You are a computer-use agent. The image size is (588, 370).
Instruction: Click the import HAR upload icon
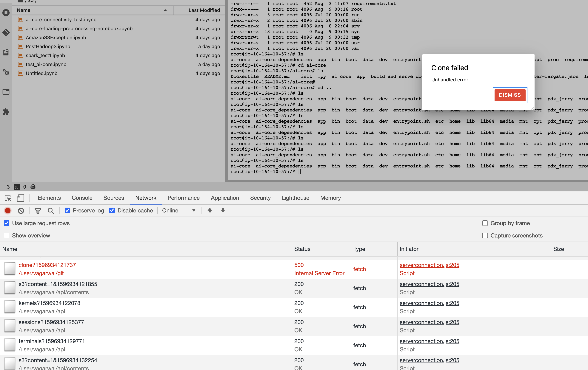click(x=210, y=211)
